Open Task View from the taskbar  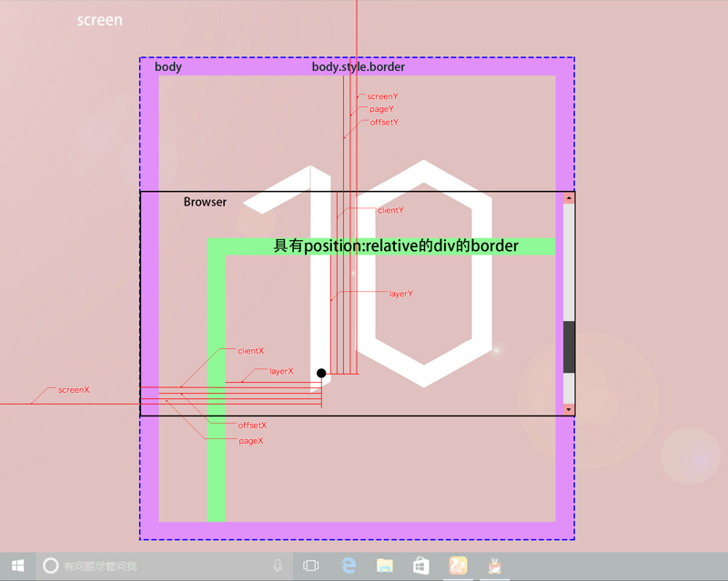coord(310,566)
